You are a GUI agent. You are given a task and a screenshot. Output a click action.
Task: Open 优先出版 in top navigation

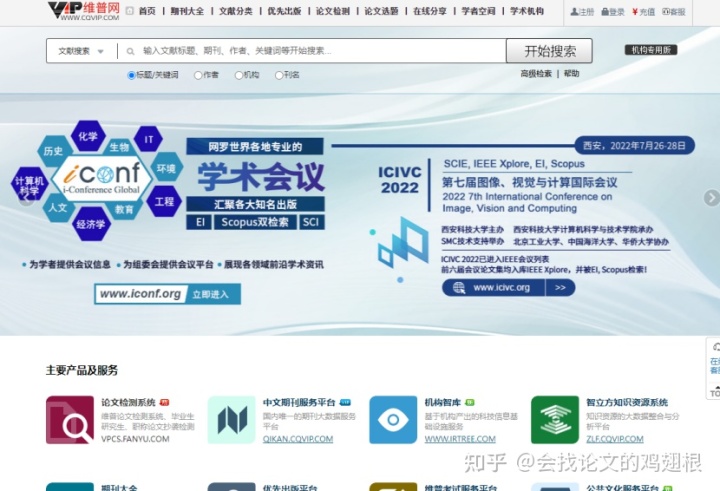click(x=284, y=11)
